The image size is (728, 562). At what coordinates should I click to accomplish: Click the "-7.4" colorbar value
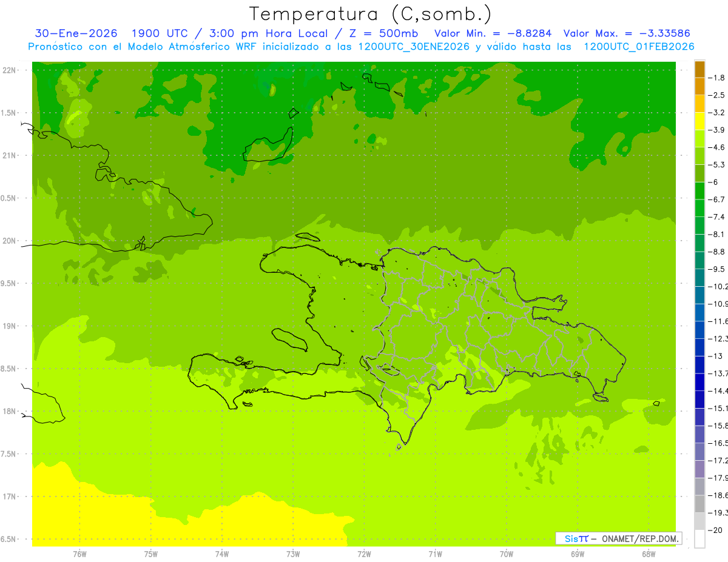718,216
